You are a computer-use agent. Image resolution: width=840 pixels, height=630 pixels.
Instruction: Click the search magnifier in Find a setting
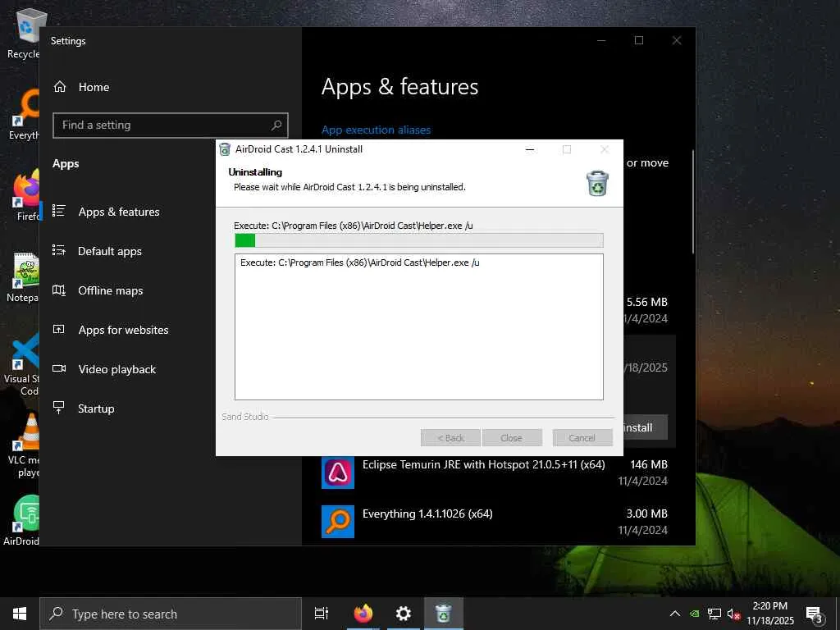point(276,126)
